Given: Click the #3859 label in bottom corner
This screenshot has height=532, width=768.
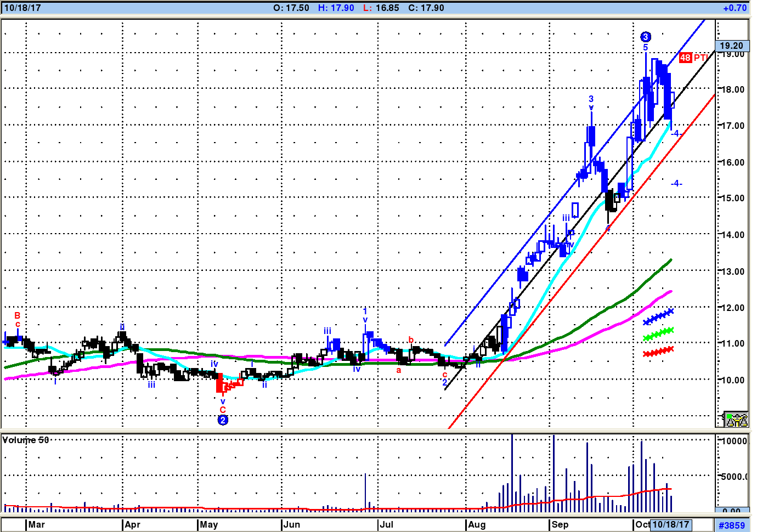Looking at the screenshot, I should tap(732, 525).
